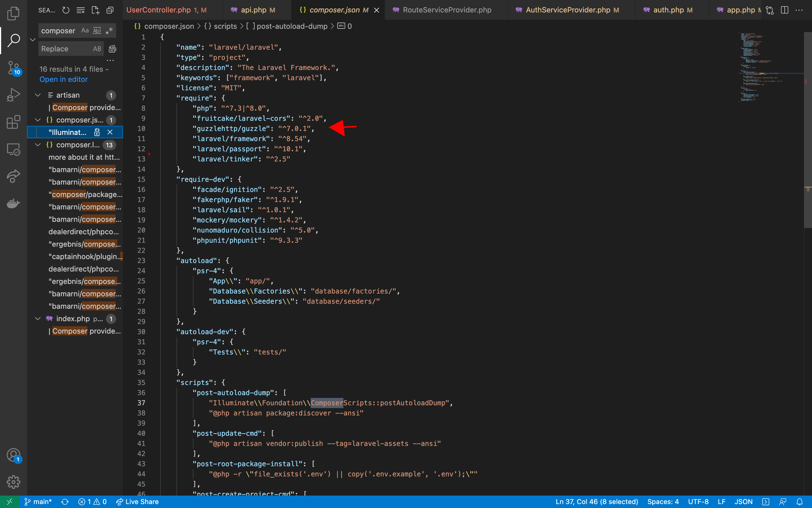This screenshot has width=812, height=508.
Task: Change end of line sequence LF
Action: [721, 502]
